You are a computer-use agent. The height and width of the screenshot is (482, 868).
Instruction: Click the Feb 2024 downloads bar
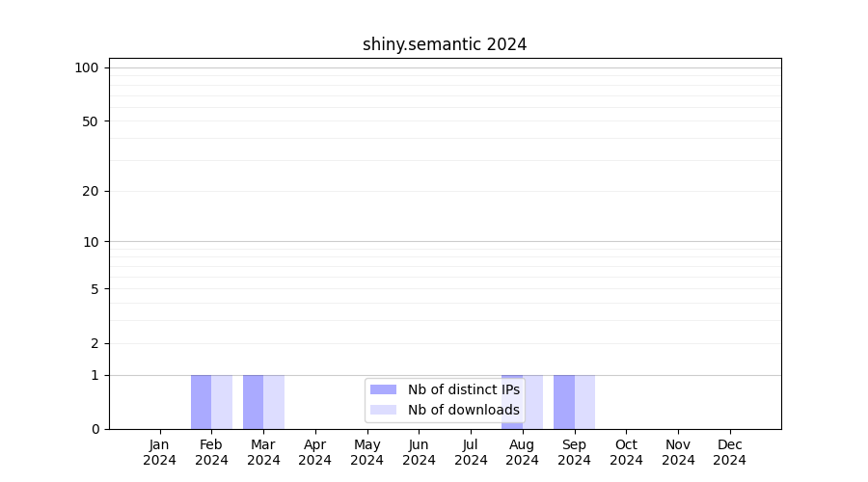coord(222,402)
